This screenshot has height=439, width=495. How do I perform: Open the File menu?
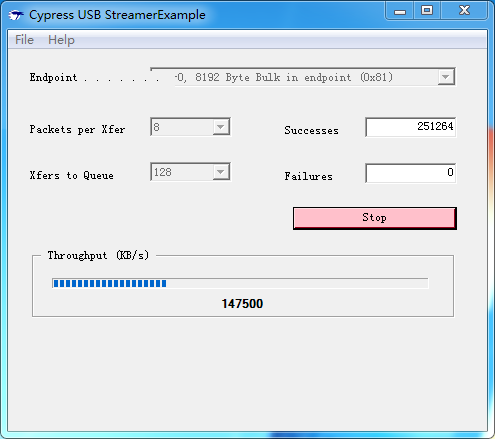click(x=24, y=40)
